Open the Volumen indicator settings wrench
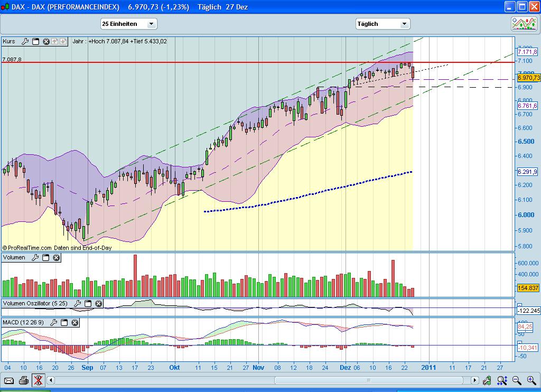This screenshot has height=392, width=541. pos(34,257)
